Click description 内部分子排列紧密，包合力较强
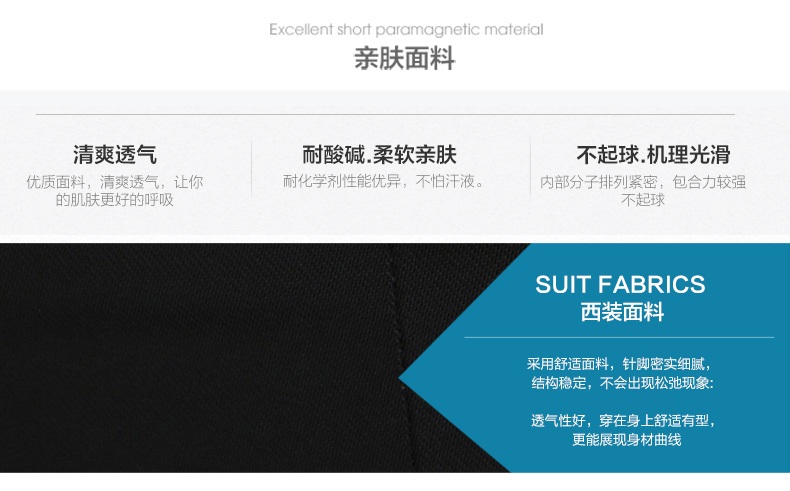 pyautogui.click(x=643, y=182)
